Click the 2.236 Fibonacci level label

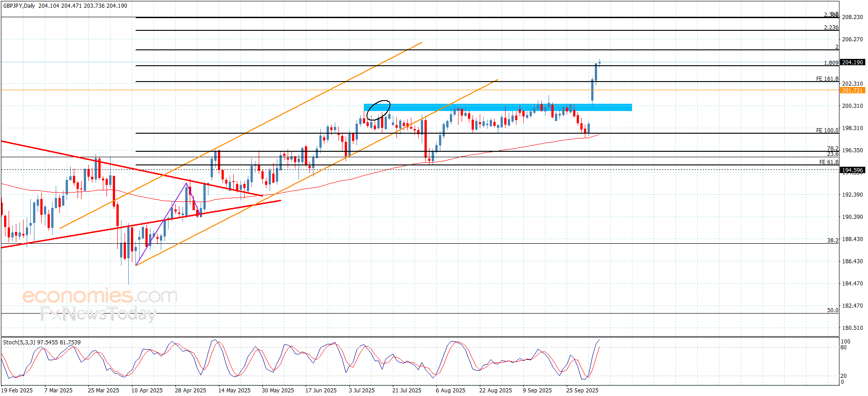pos(831,28)
